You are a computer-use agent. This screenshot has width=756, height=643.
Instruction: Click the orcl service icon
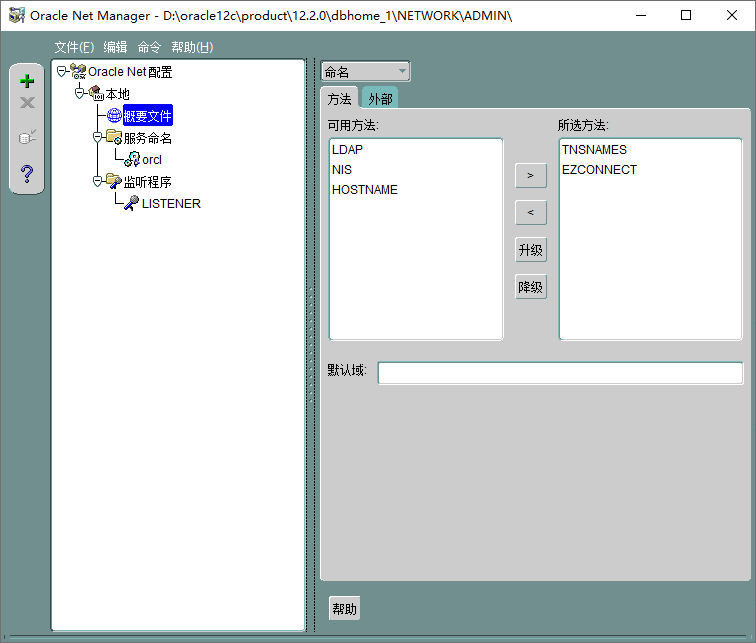(x=132, y=159)
